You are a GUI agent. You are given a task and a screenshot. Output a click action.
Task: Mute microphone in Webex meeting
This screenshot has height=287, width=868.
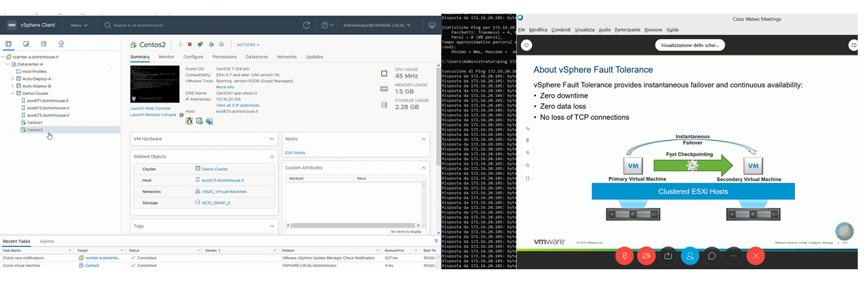tap(624, 256)
